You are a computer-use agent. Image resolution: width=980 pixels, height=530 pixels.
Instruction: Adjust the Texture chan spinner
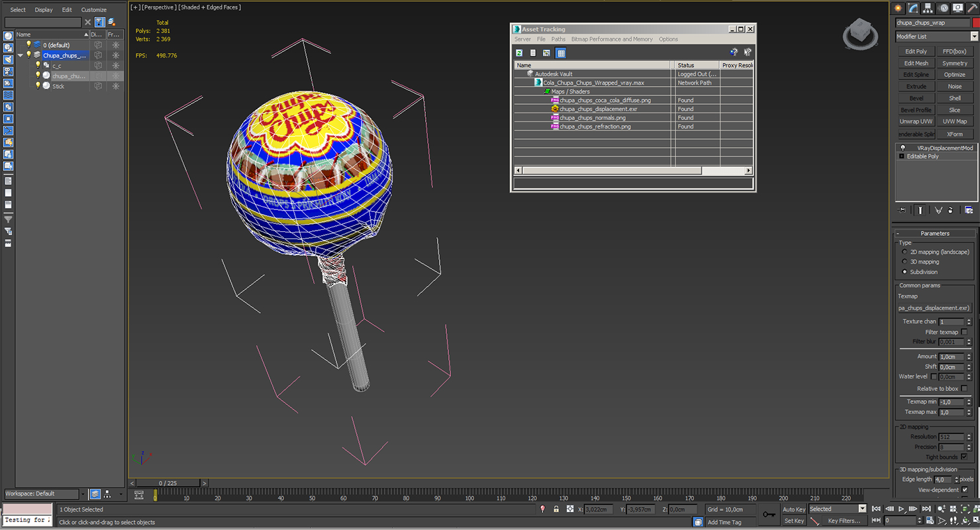pos(969,321)
